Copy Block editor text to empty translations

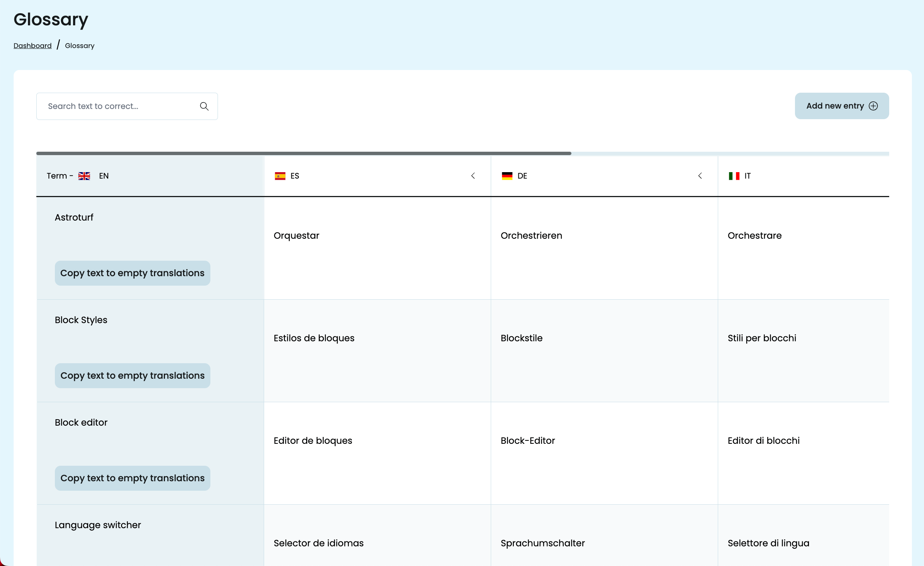[x=132, y=478]
